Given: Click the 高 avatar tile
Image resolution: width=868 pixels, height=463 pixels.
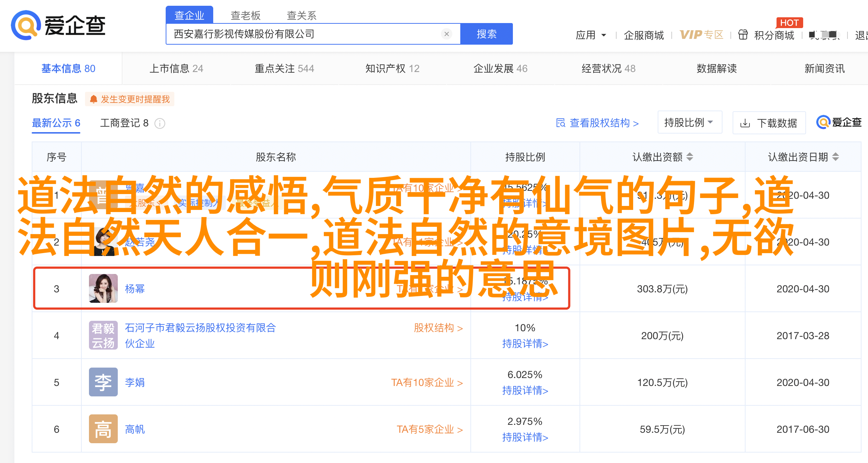Looking at the screenshot, I should point(103,429).
